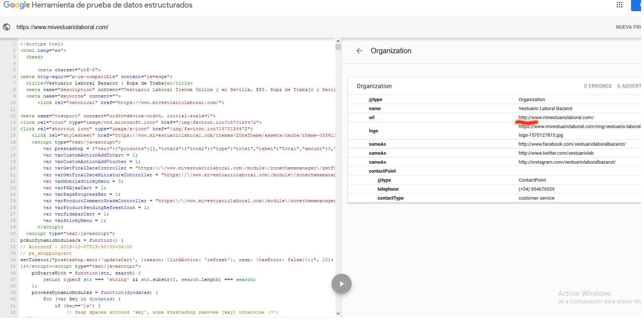Click the var prestashop line in the code

pos(189,149)
